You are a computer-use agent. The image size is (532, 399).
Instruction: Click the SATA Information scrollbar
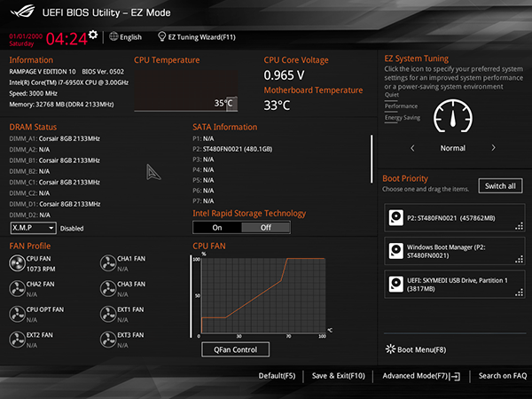coord(372,159)
